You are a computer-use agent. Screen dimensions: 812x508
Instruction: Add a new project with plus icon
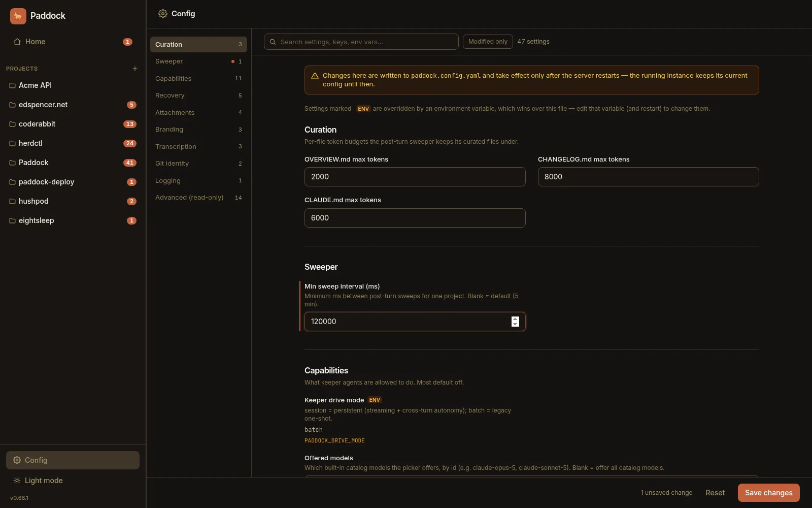[x=135, y=69]
